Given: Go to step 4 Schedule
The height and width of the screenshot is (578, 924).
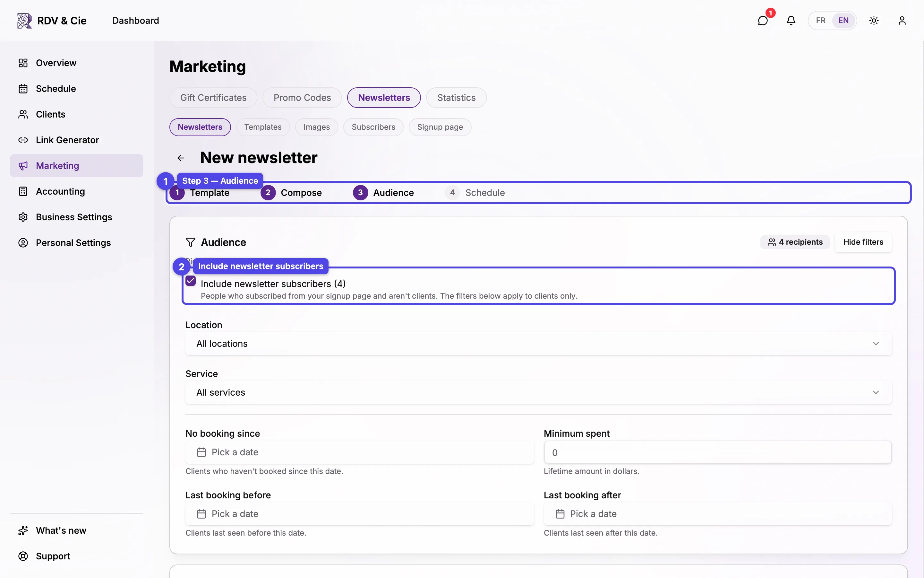Looking at the screenshot, I should [x=475, y=193].
